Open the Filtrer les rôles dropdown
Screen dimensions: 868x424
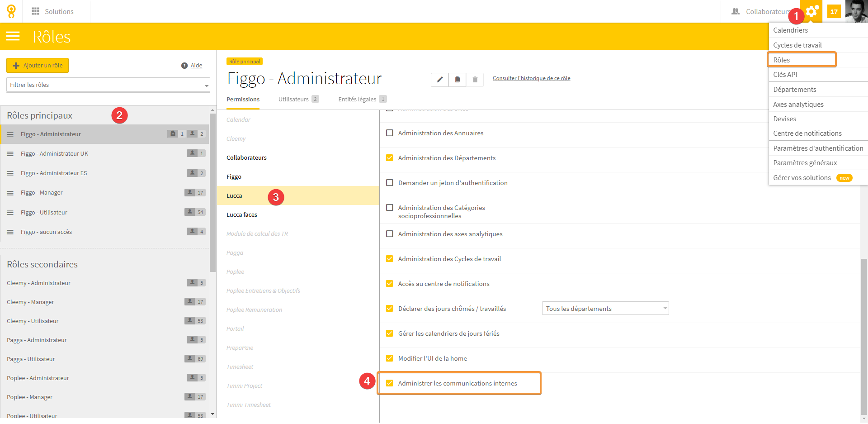[108, 85]
